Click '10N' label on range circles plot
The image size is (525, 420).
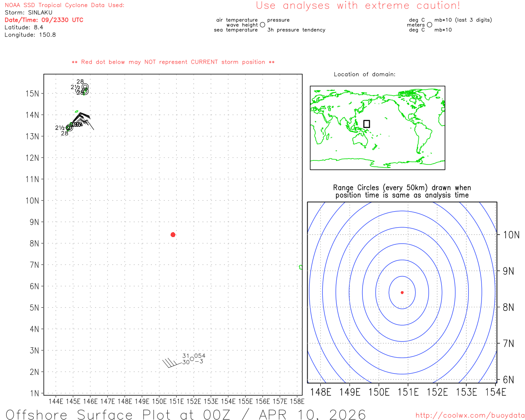[x=511, y=235]
